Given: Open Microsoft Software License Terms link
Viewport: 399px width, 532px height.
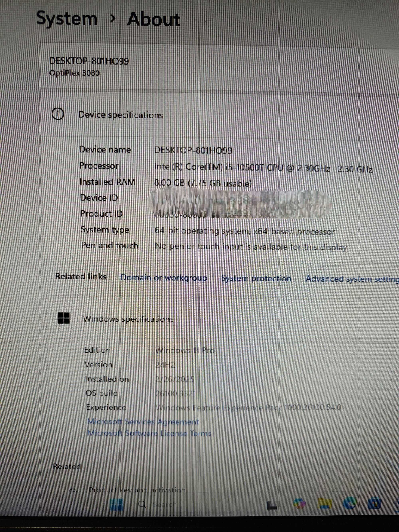Looking at the screenshot, I should [149, 433].
